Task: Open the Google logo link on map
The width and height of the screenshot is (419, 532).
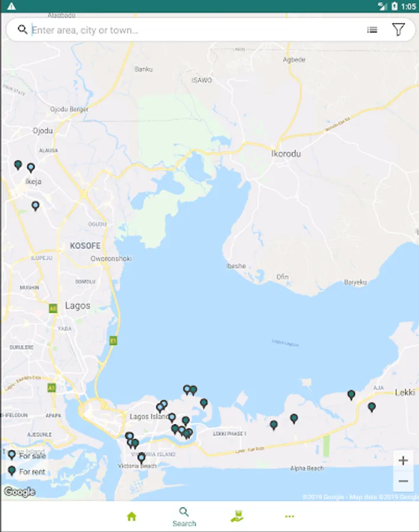Action: coord(20,492)
